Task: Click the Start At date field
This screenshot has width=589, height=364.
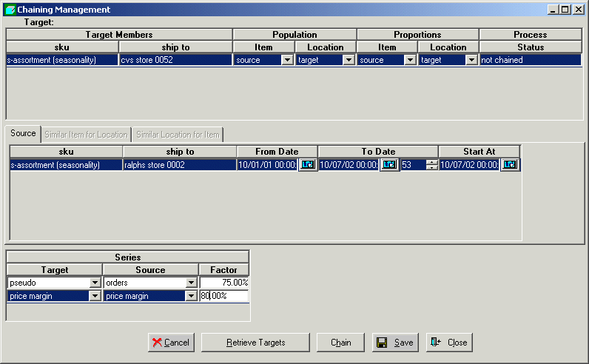Action: click(469, 164)
